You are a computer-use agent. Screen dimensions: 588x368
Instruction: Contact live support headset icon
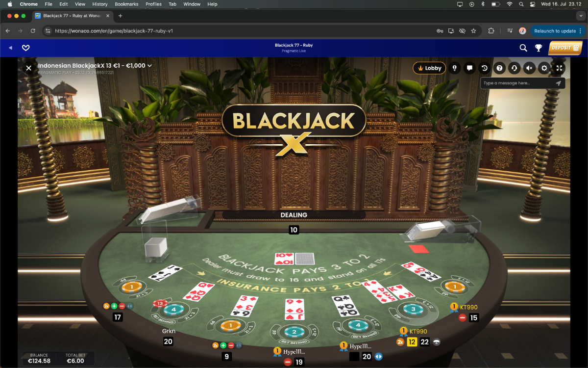coord(514,68)
